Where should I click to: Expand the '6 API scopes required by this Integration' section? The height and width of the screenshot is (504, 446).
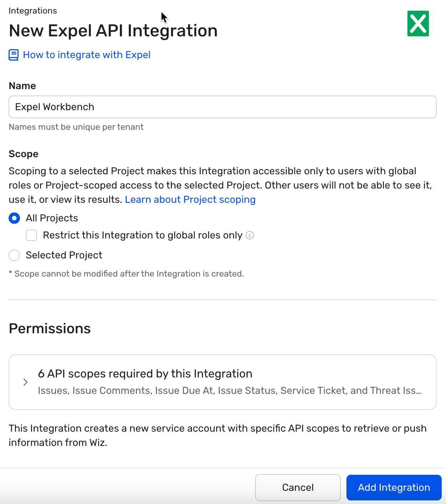pos(145,374)
